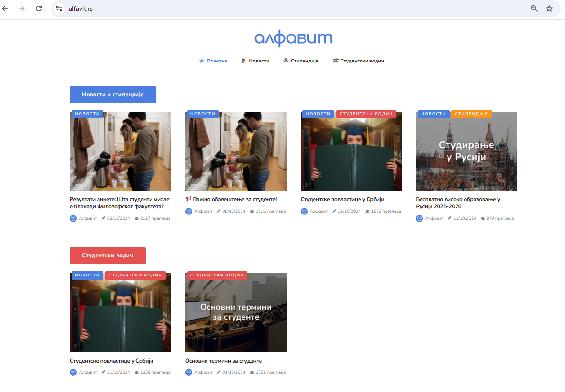Open Важно обавештење article thumbnail

point(236,151)
